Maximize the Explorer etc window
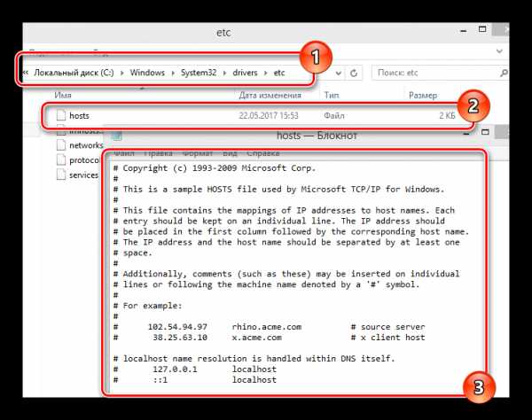Viewport: 532px width, 420px height. pos(482,29)
